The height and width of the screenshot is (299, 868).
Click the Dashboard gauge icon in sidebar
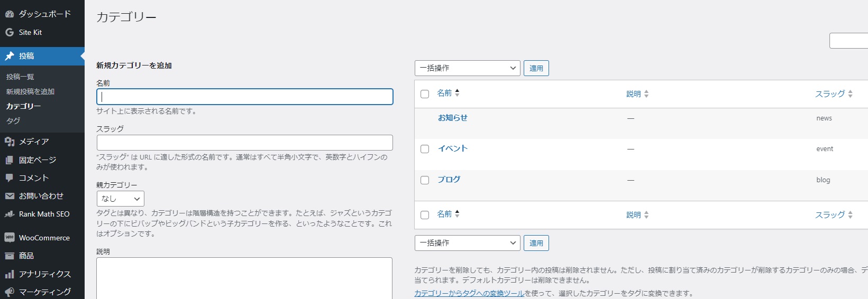click(x=10, y=14)
